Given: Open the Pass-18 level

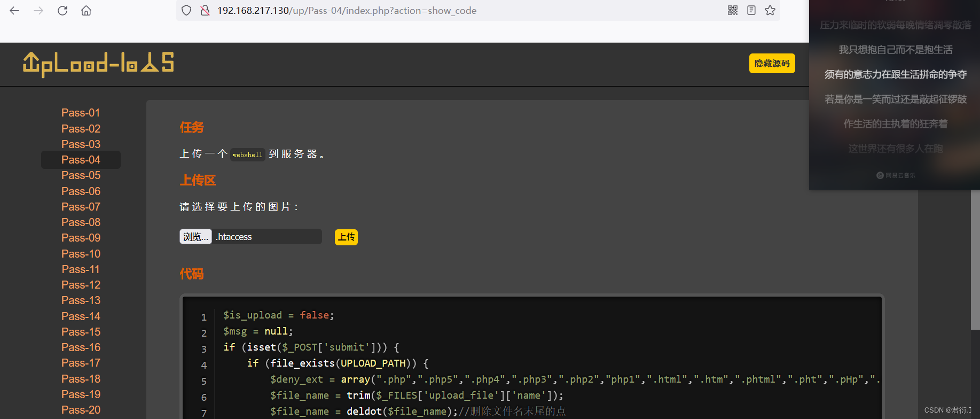Looking at the screenshot, I should tap(81, 379).
